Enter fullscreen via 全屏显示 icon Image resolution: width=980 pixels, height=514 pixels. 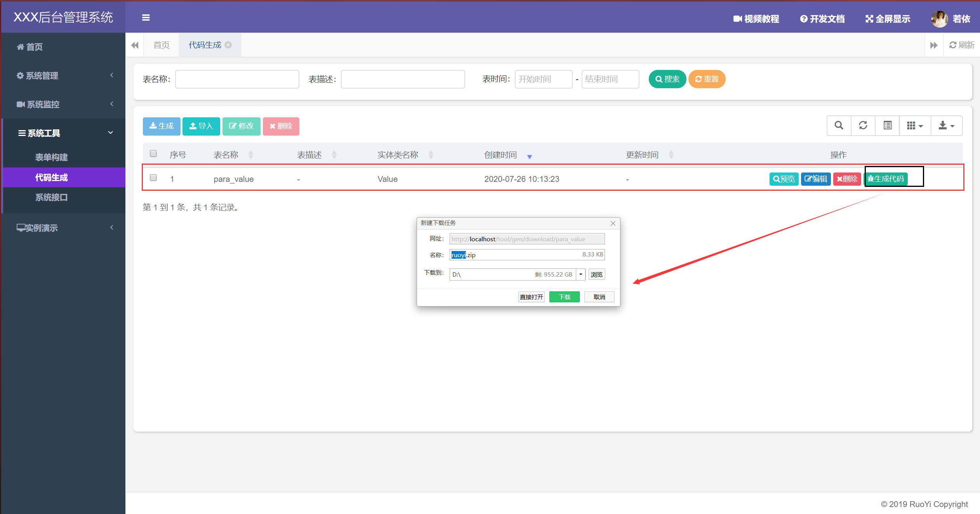[x=888, y=18]
